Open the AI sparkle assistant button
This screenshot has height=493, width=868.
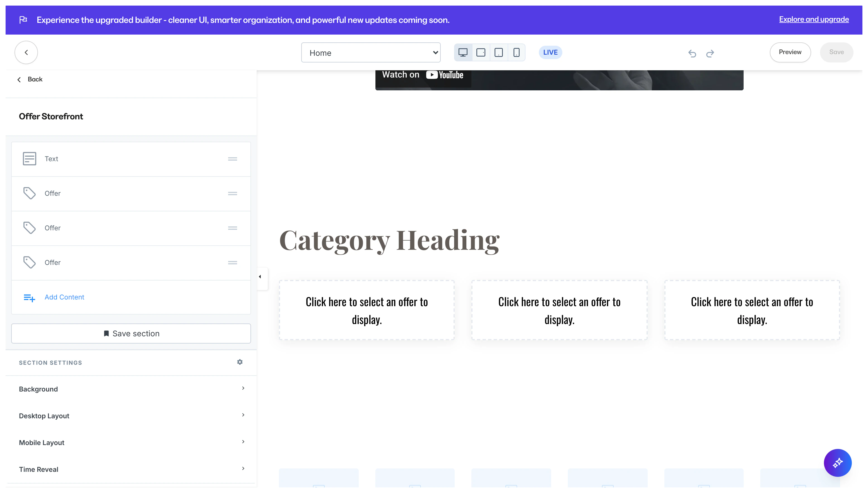[x=837, y=463]
